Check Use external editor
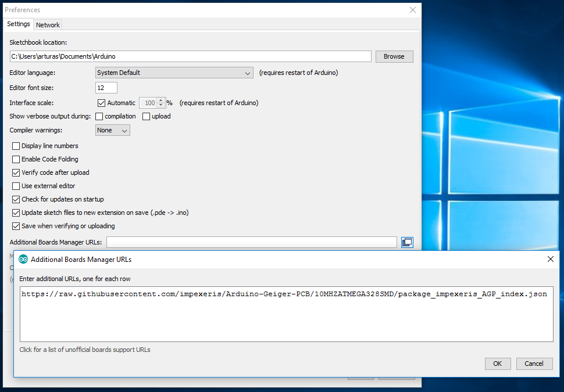Image resolution: width=564 pixels, height=392 pixels. tap(16, 186)
